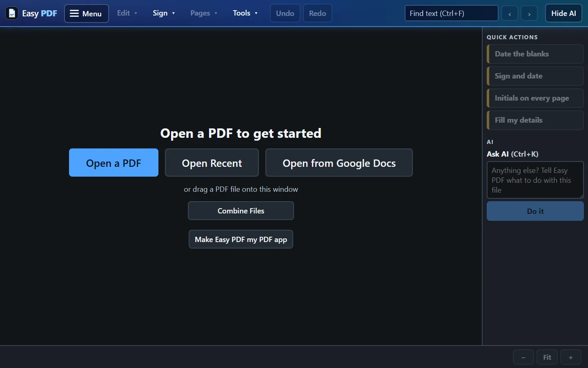Click the Easy PDF logo icon

point(12,13)
